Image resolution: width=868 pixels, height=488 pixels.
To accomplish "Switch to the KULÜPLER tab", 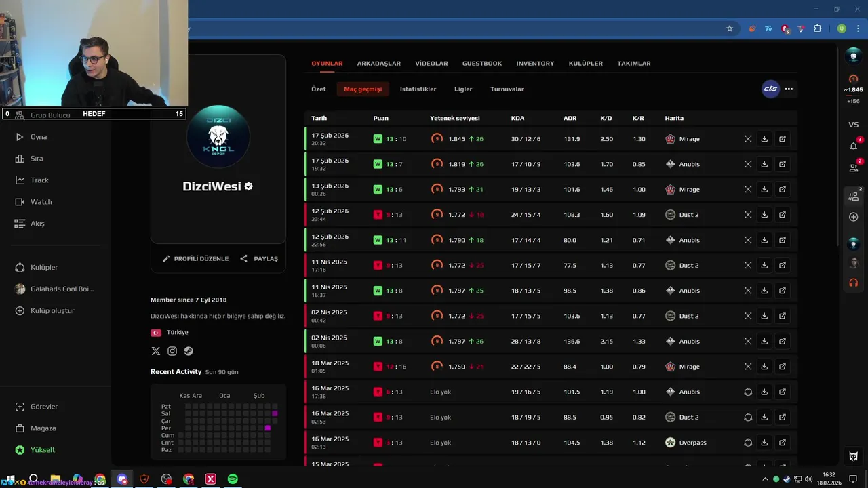I will pyautogui.click(x=586, y=64).
